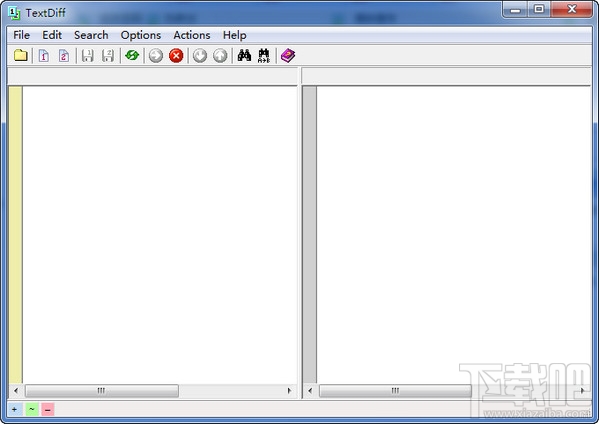Open help via the purple book icon
The width and height of the screenshot is (599, 424).
[x=288, y=56]
